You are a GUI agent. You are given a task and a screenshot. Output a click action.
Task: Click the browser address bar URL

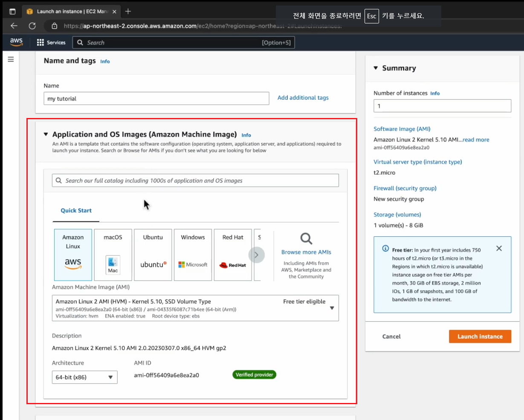[203, 26]
